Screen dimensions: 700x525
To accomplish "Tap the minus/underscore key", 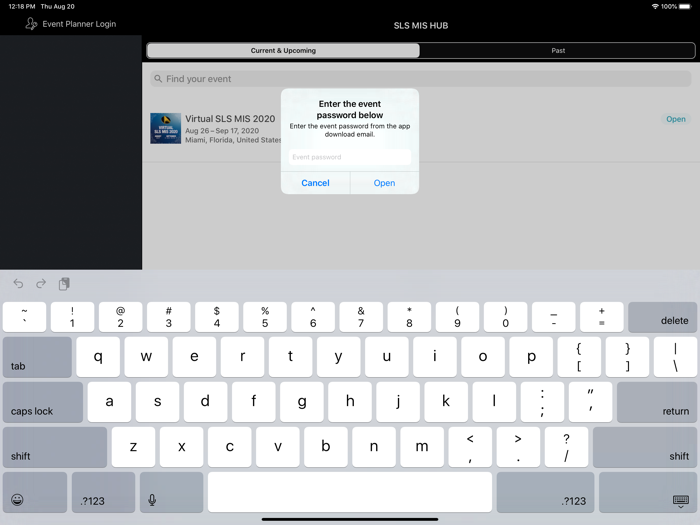I will [x=554, y=317].
